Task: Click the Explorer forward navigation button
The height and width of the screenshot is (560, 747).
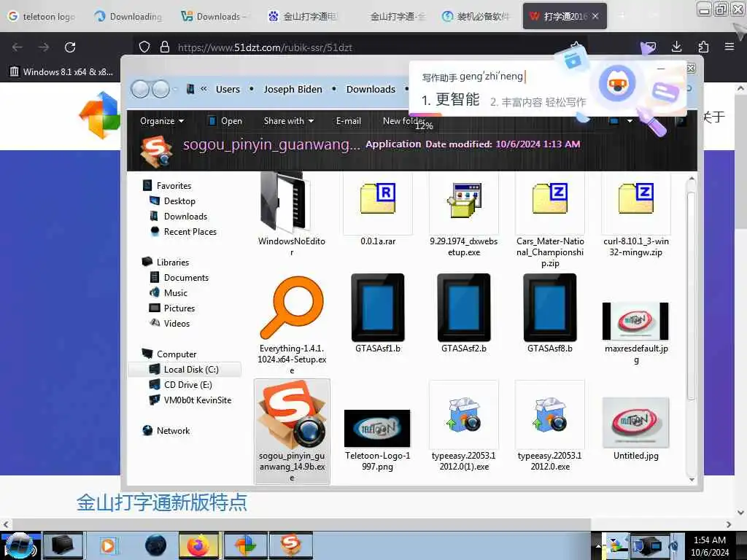Action: [160, 89]
